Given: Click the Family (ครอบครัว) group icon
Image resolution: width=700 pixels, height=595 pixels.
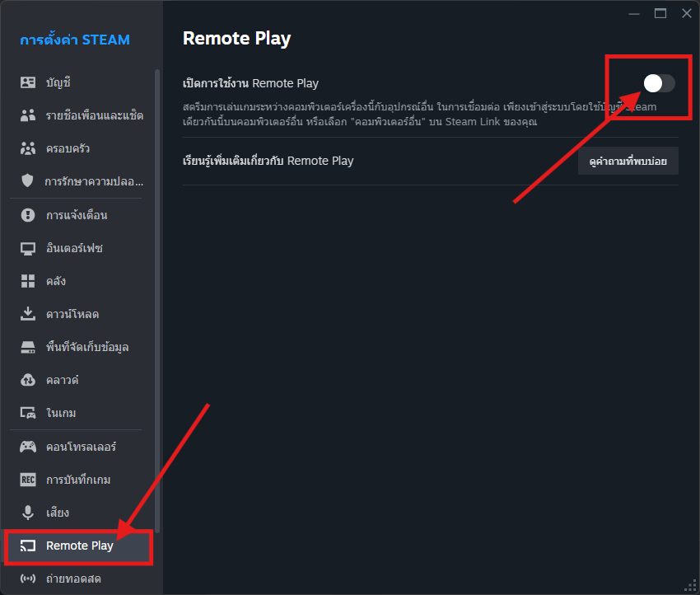Looking at the screenshot, I should point(28,148).
